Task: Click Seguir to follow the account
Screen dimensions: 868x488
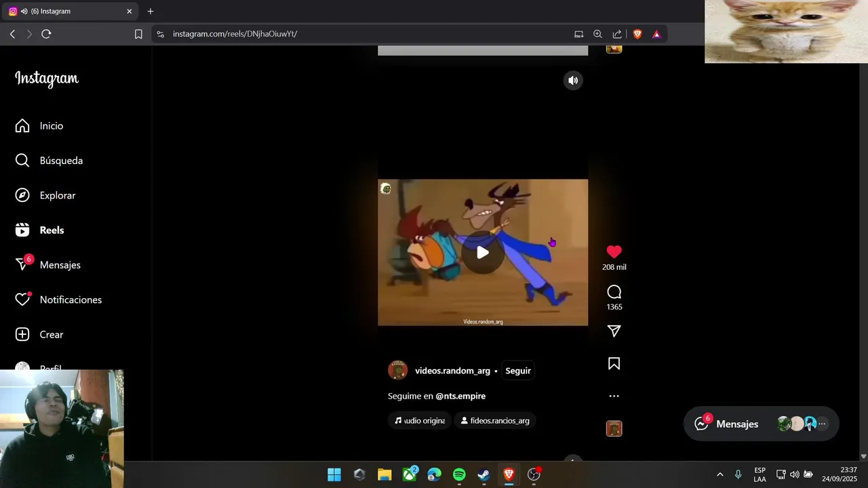Action: click(x=518, y=371)
